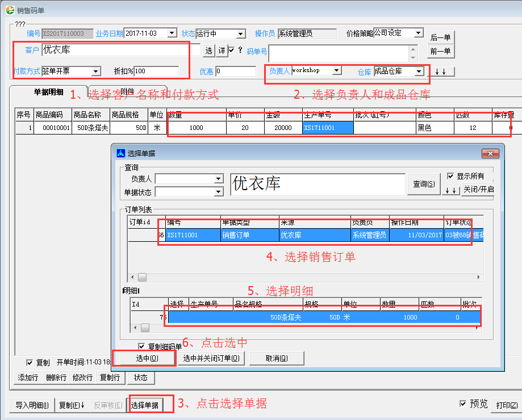Switch to the 附件 tab
Screen dimensions: 522x420
point(127,91)
